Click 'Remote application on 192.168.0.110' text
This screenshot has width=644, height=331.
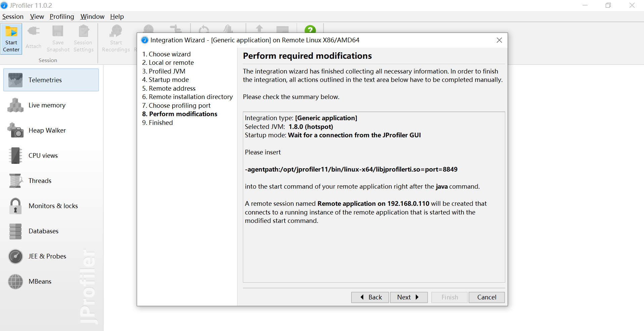373,203
